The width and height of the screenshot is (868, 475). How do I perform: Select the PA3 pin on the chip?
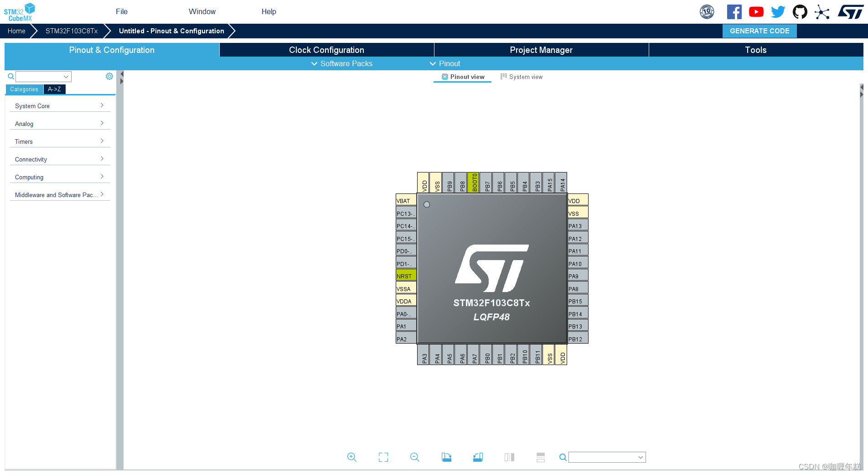pos(424,355)
